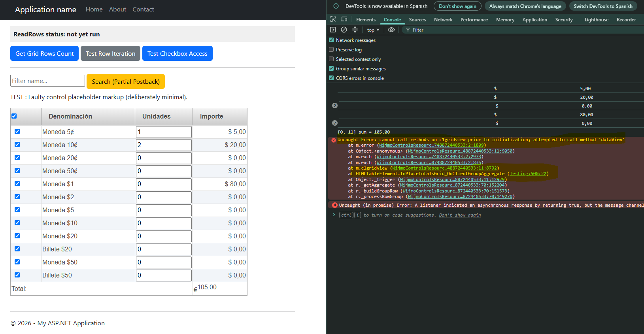644x334 pixels.
Task: Focus the console Filter input
Action: pos(522,30)
